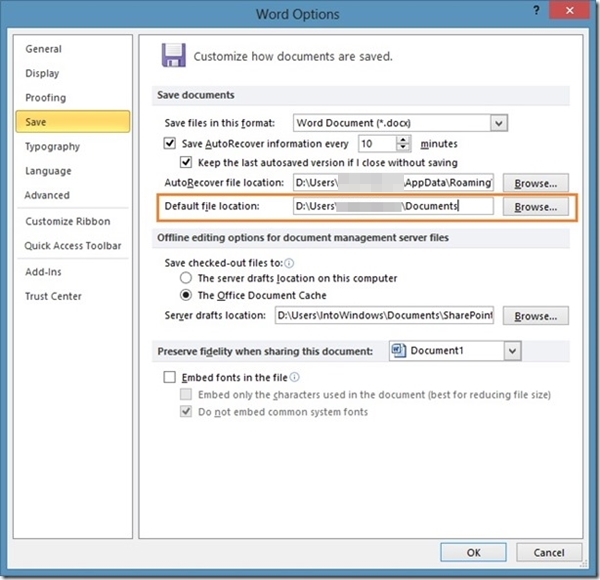Browse for Default file location

[x=535, y=207]
